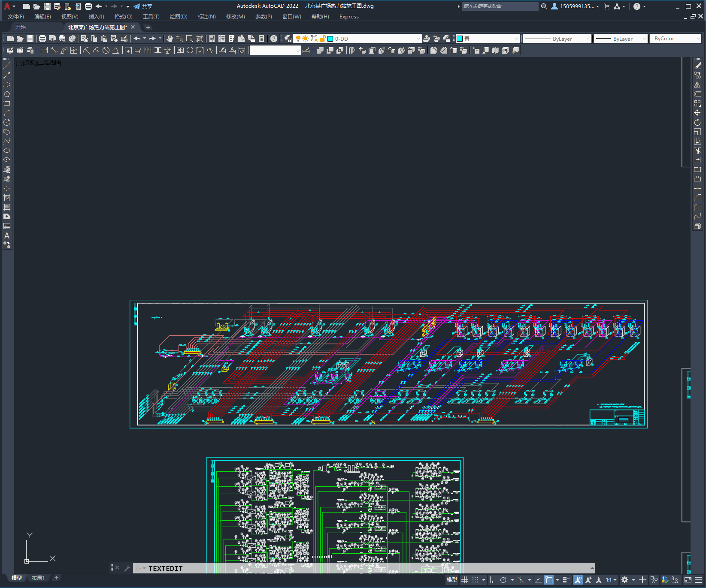This screenshot has height=588, width=706.
Task: Open the Layer Properties manager icon
Action: (288, 39)
